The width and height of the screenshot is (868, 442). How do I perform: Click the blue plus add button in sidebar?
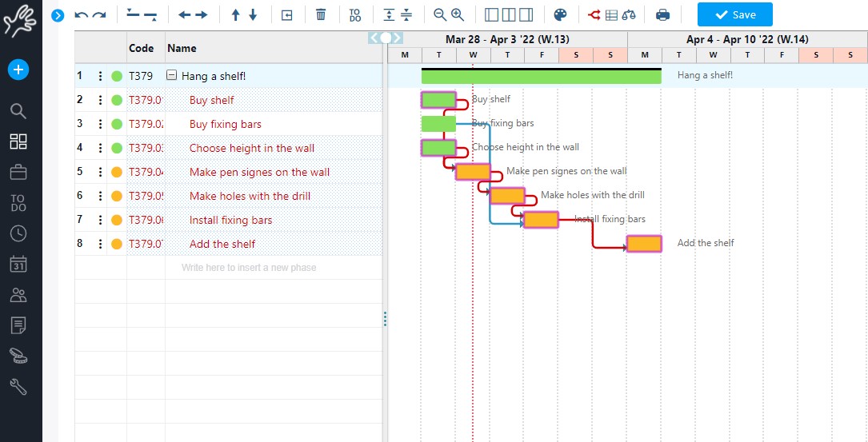18,70
